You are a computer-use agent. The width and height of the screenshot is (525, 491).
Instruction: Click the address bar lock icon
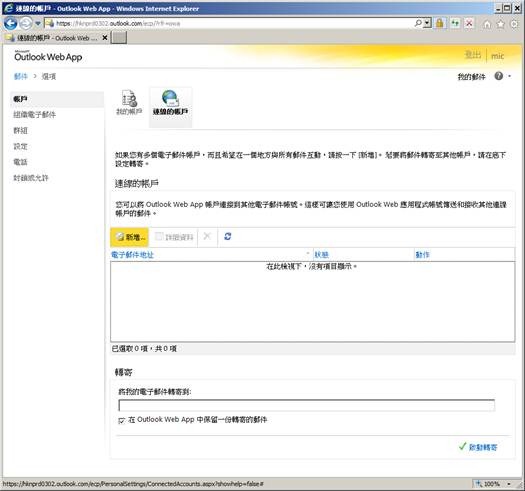(440, 23)
